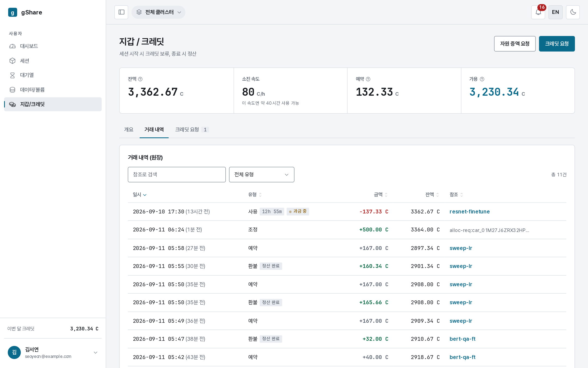Open the resnet-finetune reference link

[470, 212]
